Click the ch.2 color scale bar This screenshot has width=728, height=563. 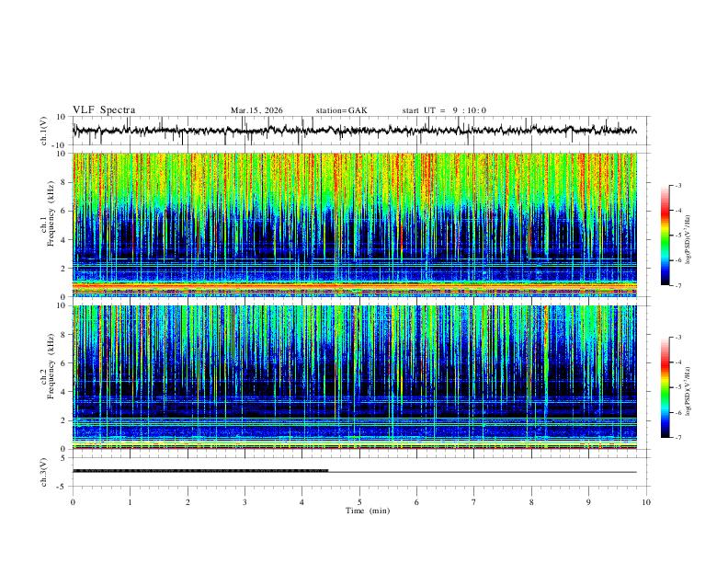(x=665, y=387)
